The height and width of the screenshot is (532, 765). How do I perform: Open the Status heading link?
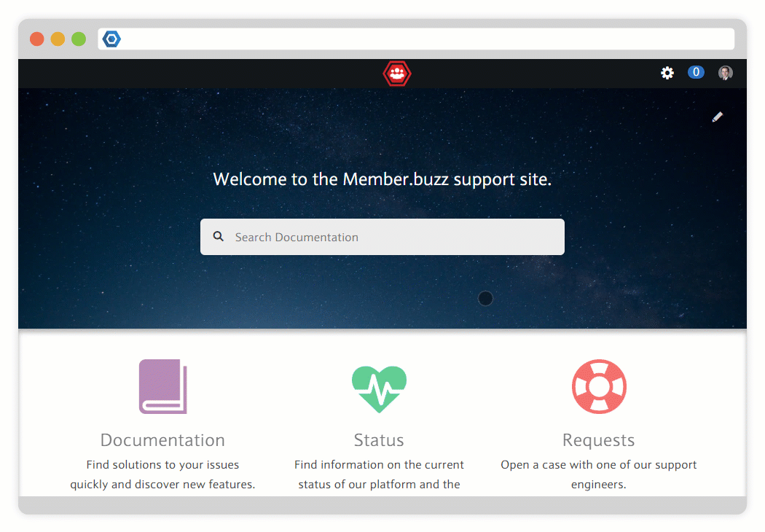click(x=379, y=440)
